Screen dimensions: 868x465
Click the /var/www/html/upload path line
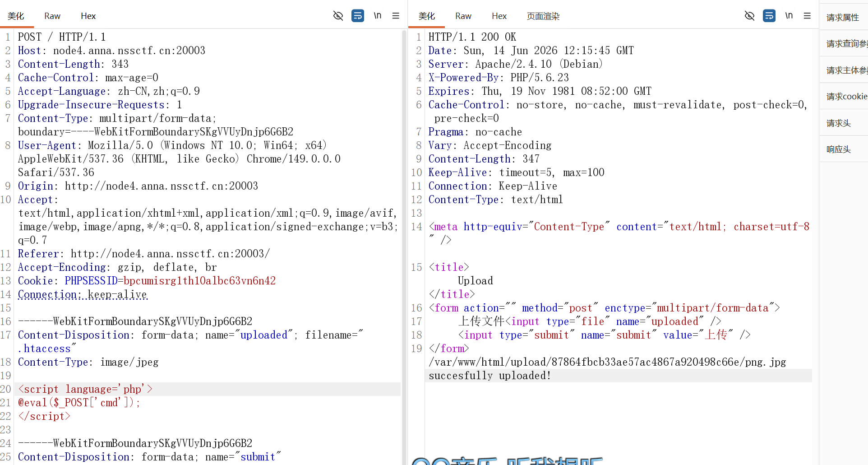(607, 362)
